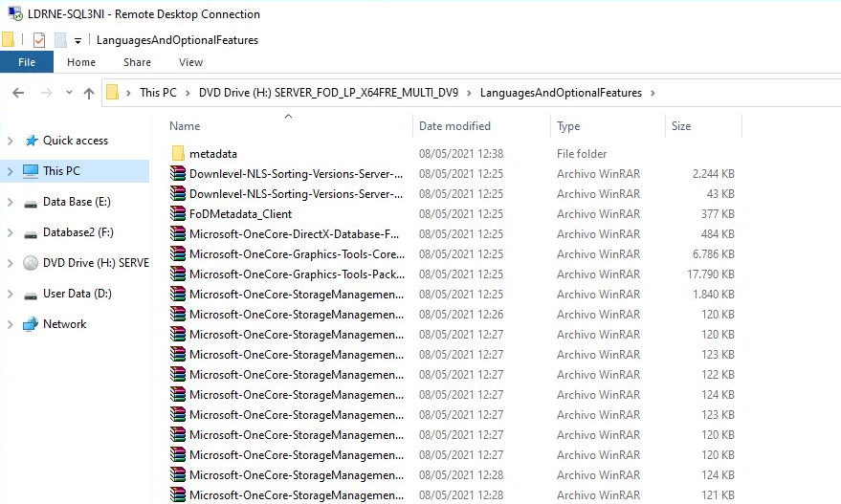Open User Data (D:) drive
Image resolution: width=841 pixels, height=504 pixels.
pyautogui.click(x=77, y=294)
